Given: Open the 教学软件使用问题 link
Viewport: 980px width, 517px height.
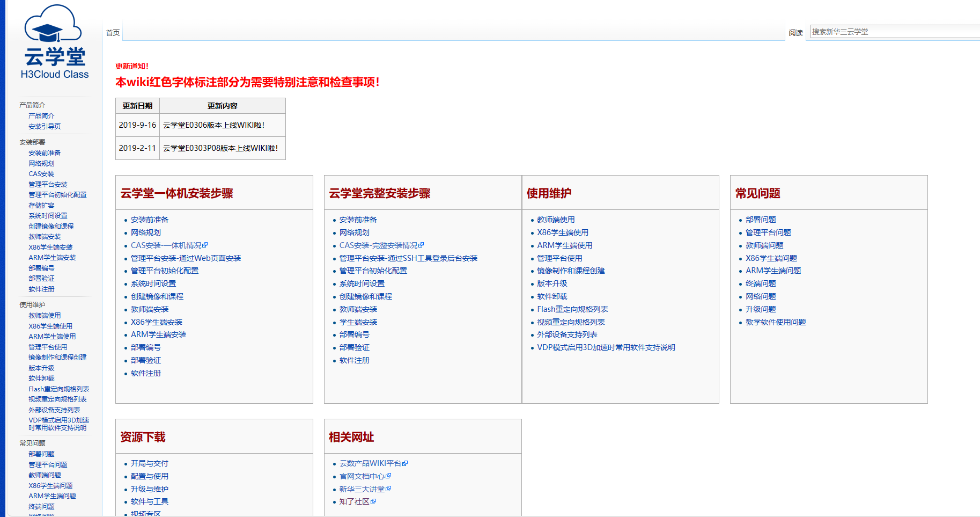Looking at the screenshot, I should point(776,322).
